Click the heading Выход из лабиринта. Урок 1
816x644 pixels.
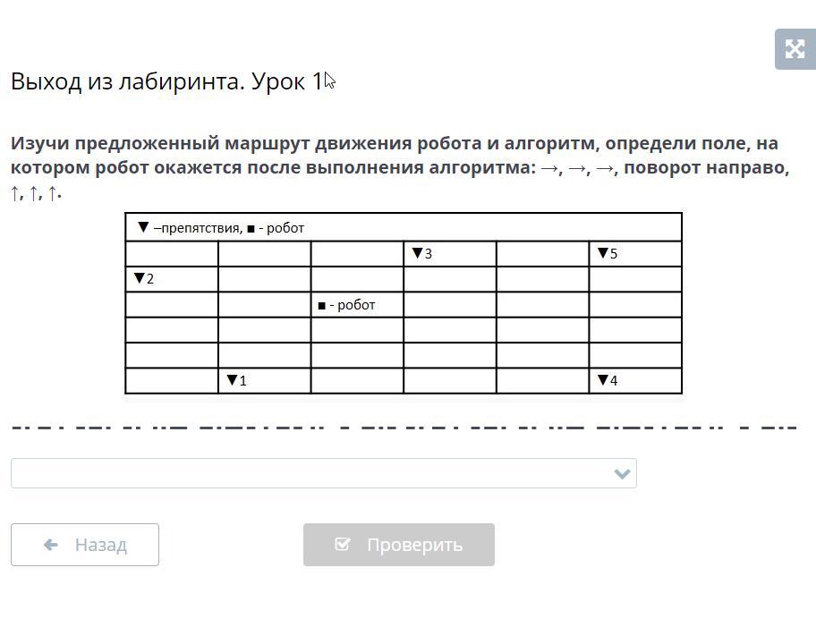click(x=166, y=81)
